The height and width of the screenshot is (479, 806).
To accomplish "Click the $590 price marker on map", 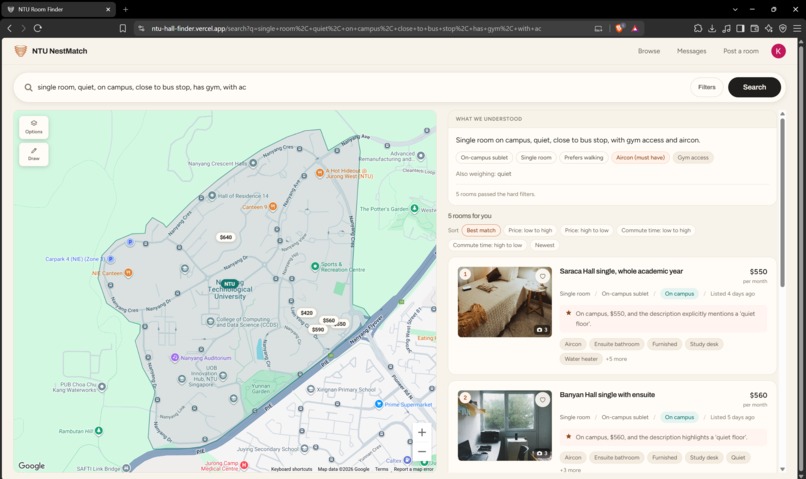I will click(318, 329).
